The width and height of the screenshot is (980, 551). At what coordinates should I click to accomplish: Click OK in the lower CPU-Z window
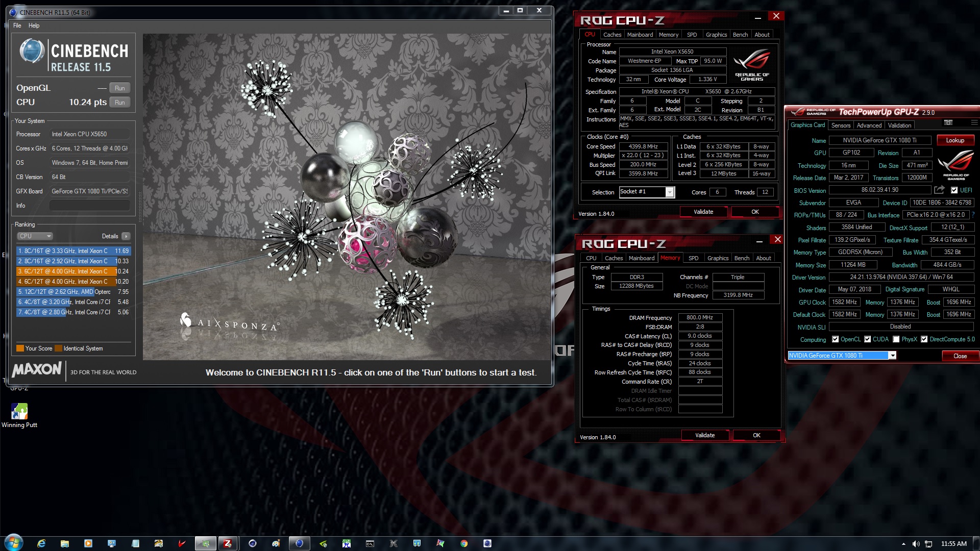(756, 435)
